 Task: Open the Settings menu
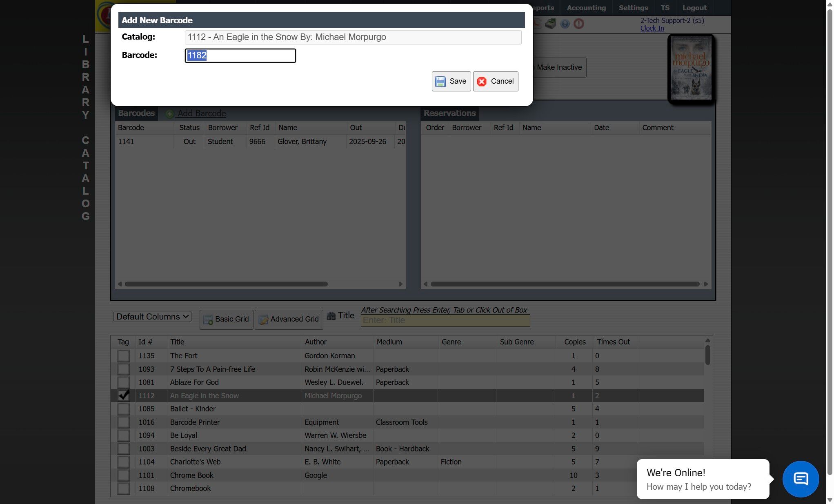633,8
